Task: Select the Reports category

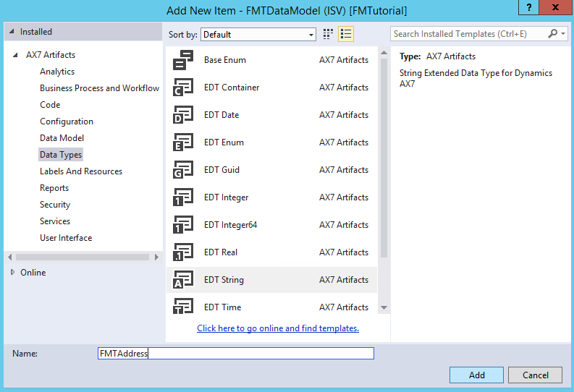Action: coord(54,188)
